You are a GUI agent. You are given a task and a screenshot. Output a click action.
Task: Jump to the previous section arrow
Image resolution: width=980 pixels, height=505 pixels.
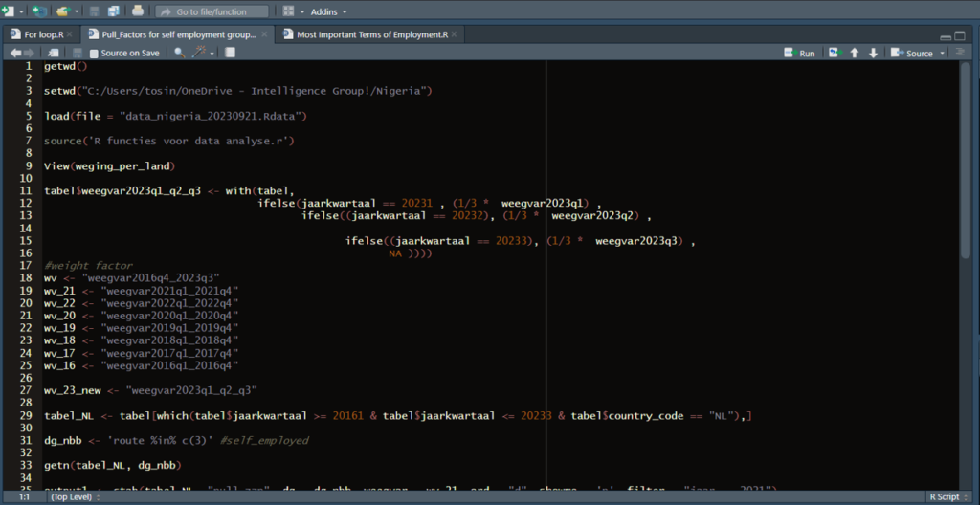coord(854,54)
